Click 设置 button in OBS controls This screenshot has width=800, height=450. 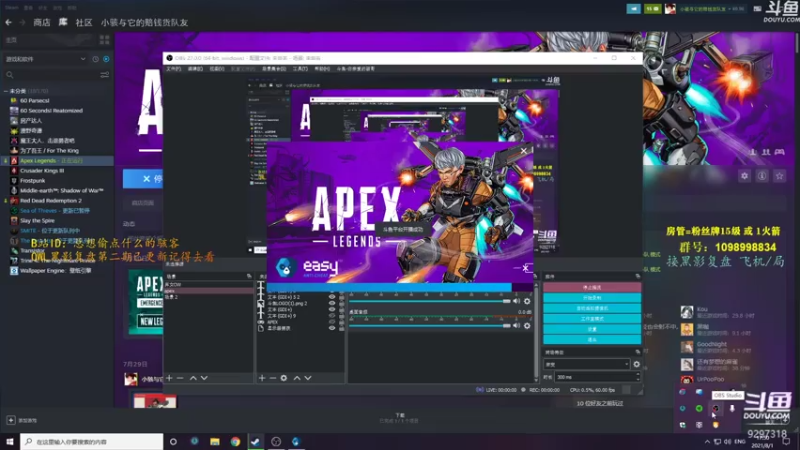(592, 329)
